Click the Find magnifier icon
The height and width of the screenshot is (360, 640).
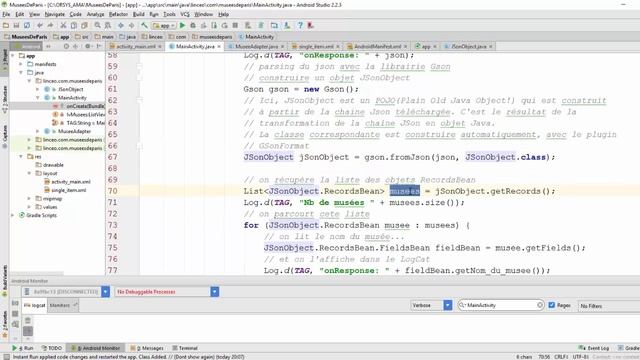coord(98,25)
